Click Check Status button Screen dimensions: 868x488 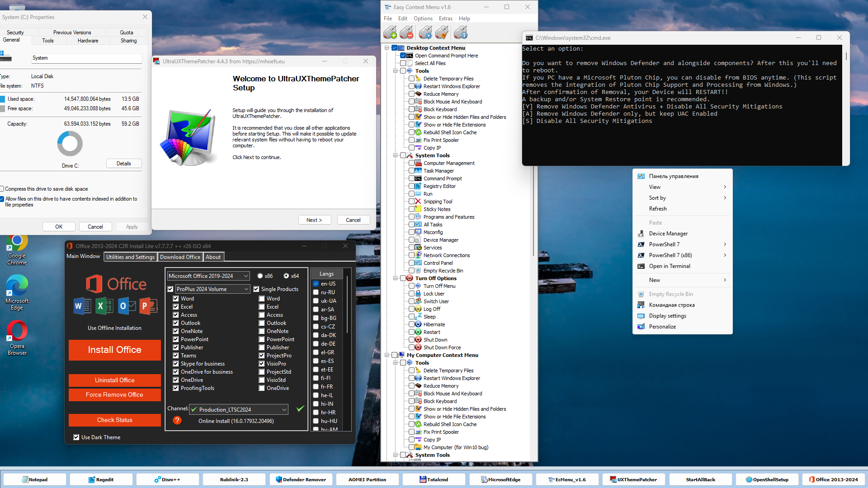(x=115, y=420)
